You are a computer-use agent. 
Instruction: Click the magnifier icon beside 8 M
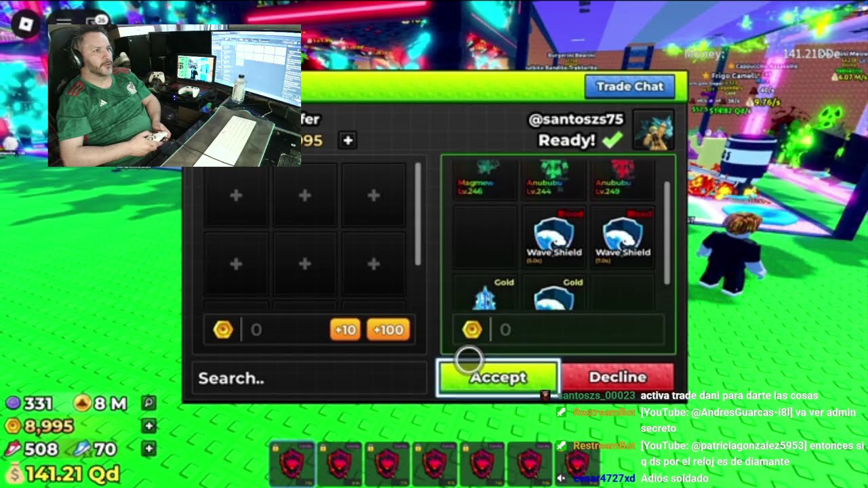point(149,403)
